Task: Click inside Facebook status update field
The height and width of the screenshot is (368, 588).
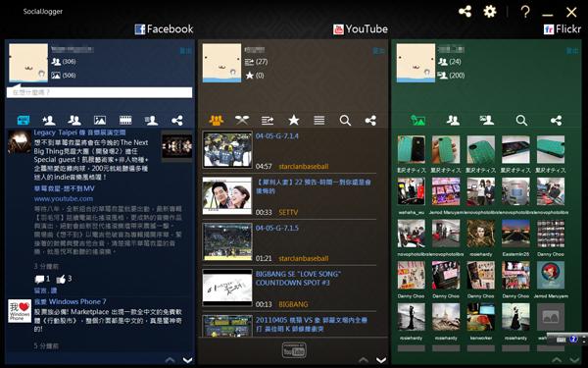Action: pos(99,92)
